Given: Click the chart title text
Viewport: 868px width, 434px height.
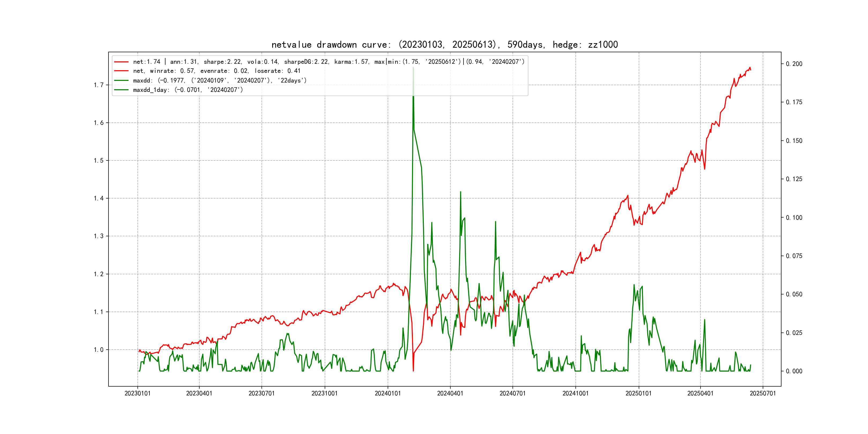Looking at the screenshot, I should 444,44.
